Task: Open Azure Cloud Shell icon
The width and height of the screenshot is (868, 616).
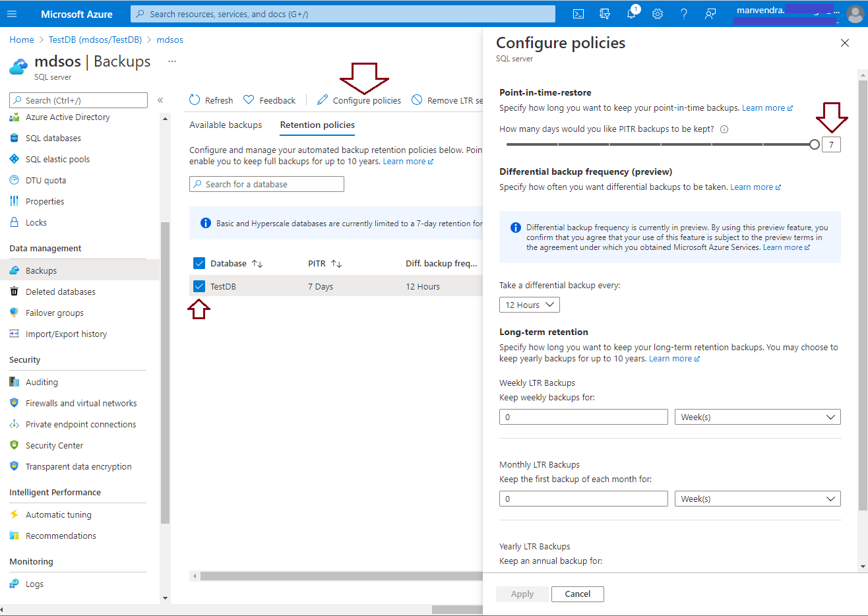Action: click(578, 14)
